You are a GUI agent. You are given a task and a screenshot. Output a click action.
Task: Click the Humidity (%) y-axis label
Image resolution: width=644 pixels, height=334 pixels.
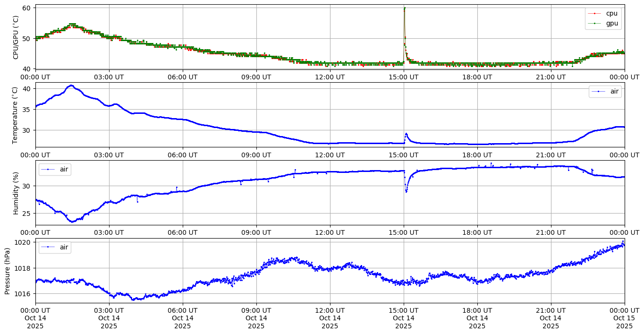[x=16, y=193]
